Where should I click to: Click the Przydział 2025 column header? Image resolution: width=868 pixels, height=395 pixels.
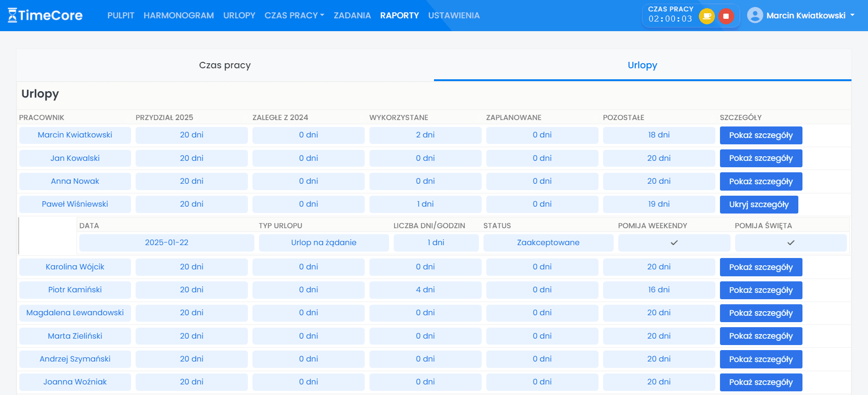[x=165, y=117]
